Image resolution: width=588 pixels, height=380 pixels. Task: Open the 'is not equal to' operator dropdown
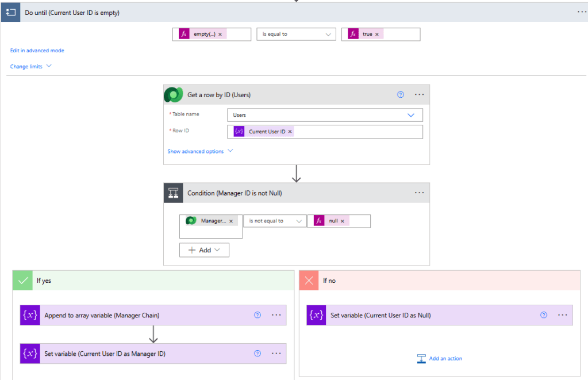tap(275, 221)
